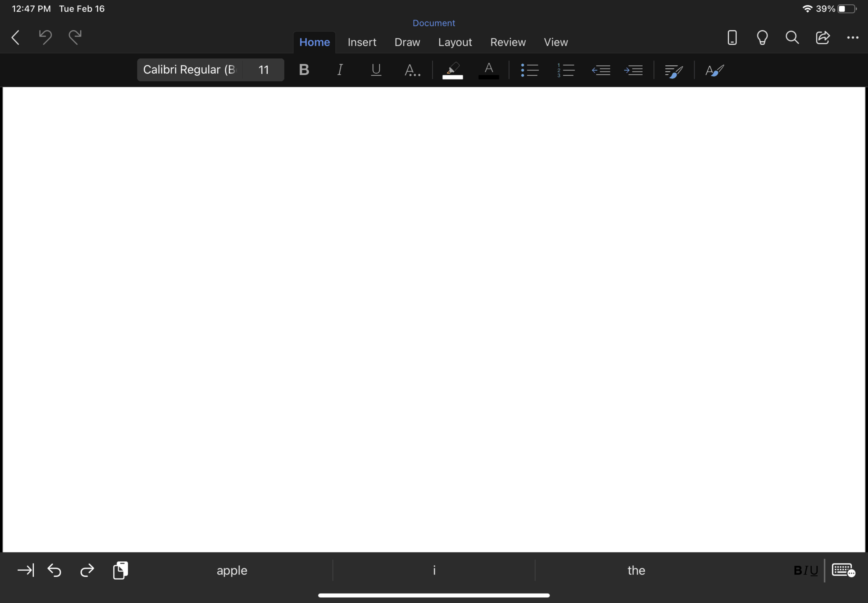Select the Format Painter tool

pos(715,70)
